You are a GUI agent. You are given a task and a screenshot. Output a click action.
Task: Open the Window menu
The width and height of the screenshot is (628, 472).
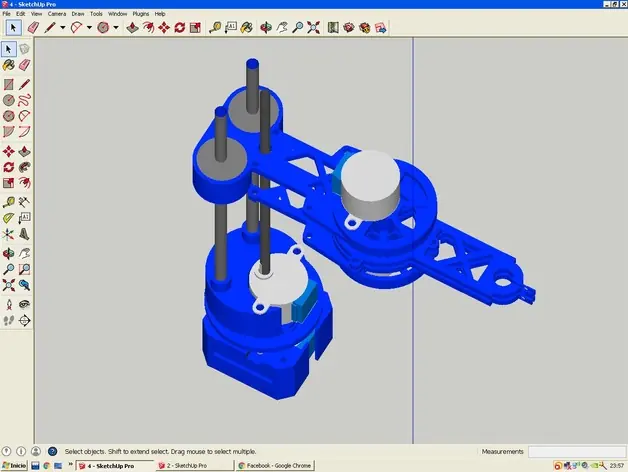[117, 14]
